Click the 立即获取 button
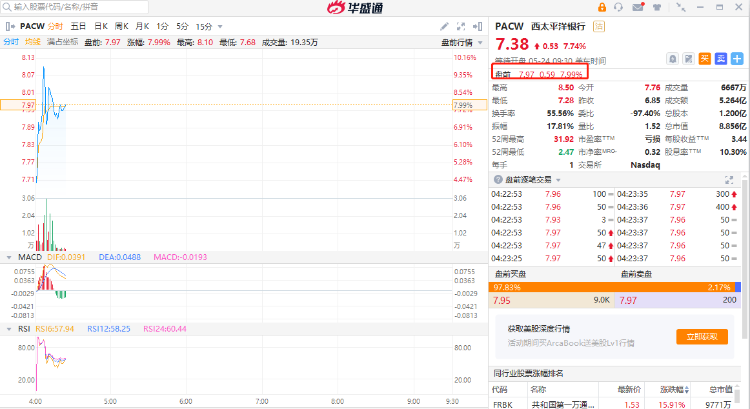Screen dimensions: 750x409 pos(702,337)
